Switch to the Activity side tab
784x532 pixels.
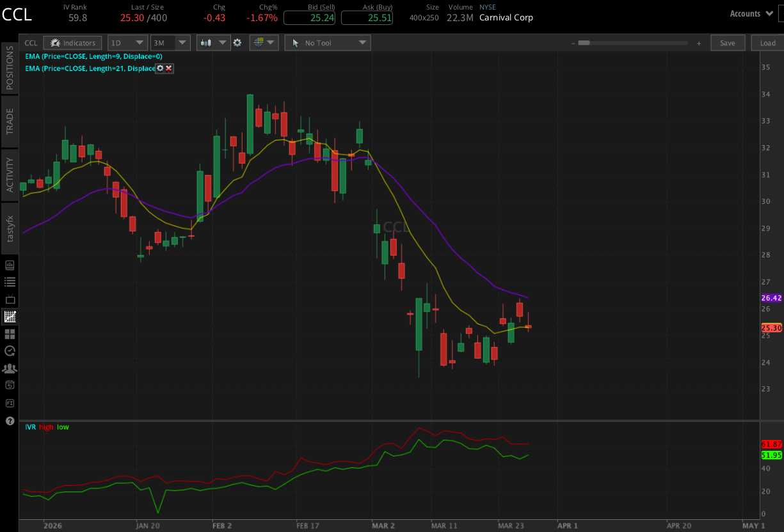(x=10, y=174)
